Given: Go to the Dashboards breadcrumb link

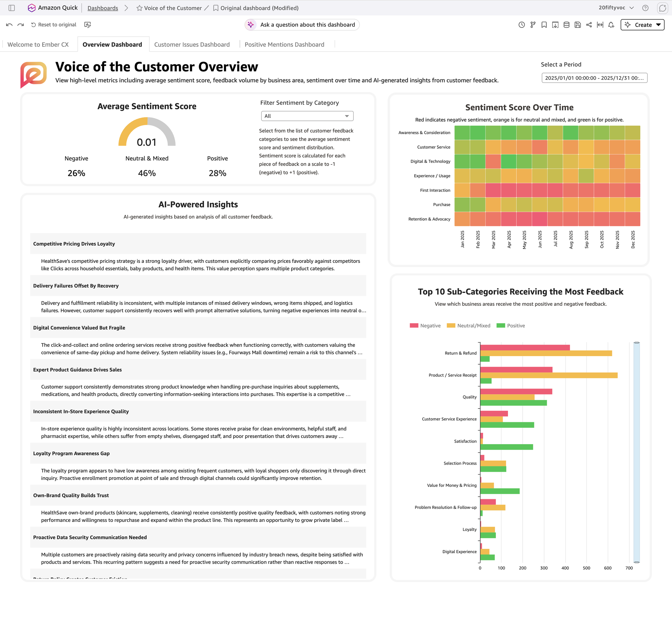Looking at the screenshot, I should point(103,8).
